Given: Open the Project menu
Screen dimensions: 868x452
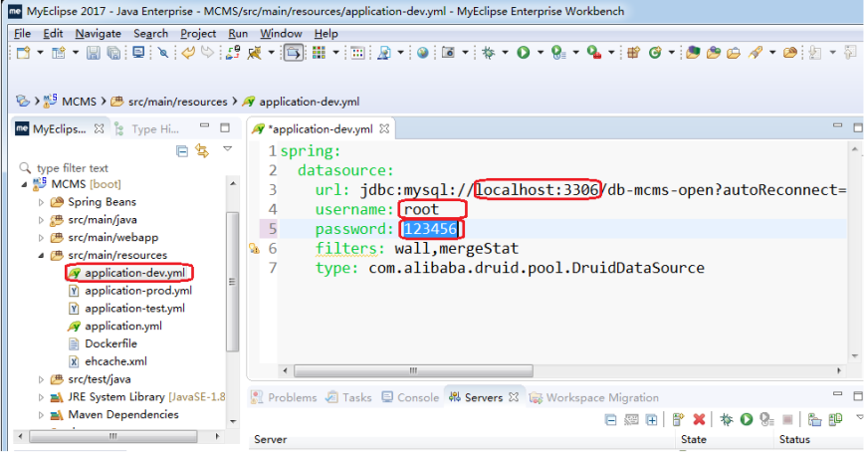Looking at the screenshot, I should 198,34.
